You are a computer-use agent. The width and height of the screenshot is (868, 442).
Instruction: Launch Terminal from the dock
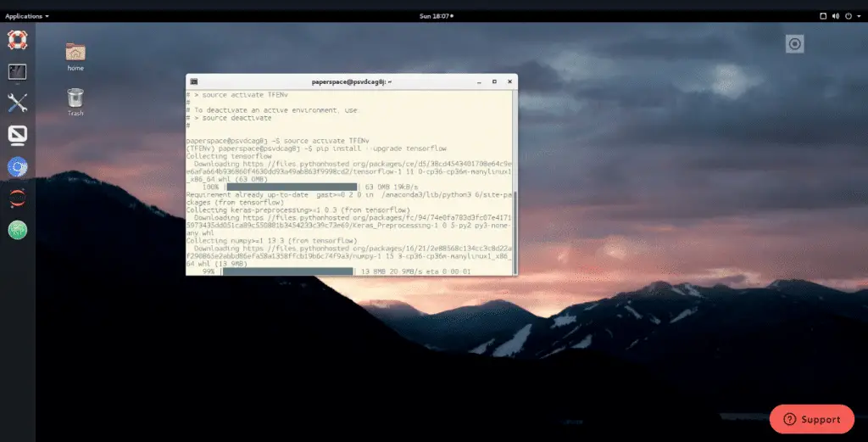18,72
